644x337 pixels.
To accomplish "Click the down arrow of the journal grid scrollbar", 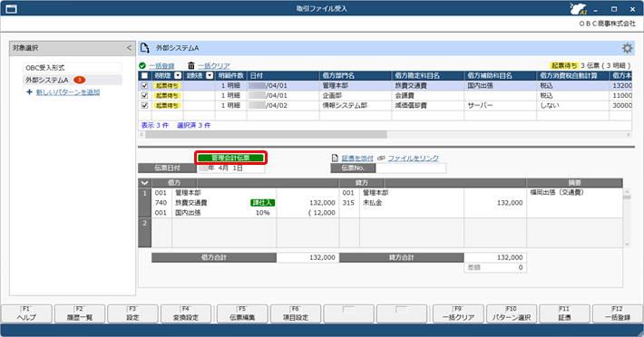I will (x=627, y=244).
